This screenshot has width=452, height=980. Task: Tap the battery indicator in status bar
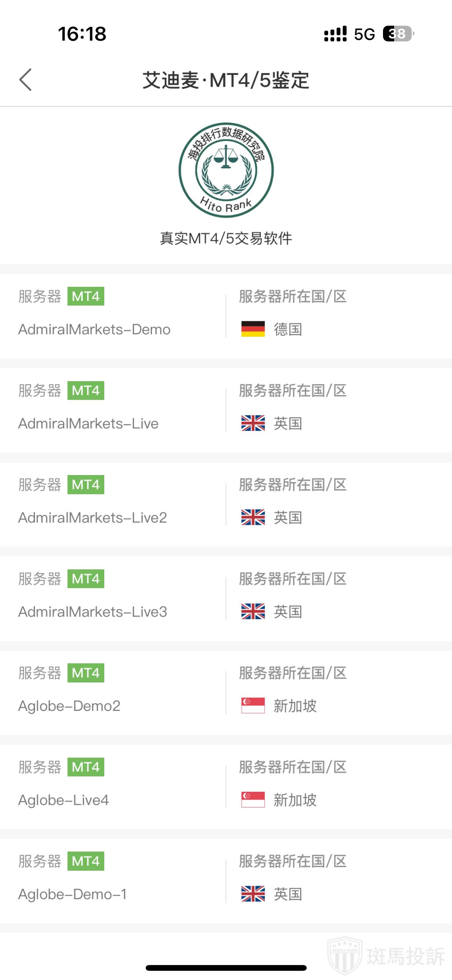[x=398, y=34]
